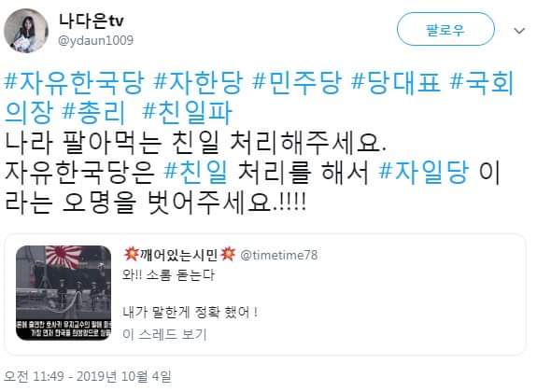Open the #총리 hashtag

(x=93, y=112)
